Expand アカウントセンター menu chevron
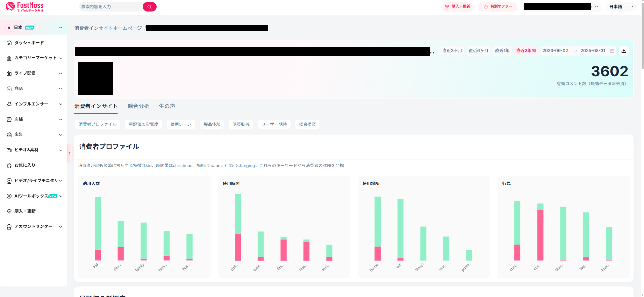The width and height of the screenshot is (644, 297). tap(61, 227)
